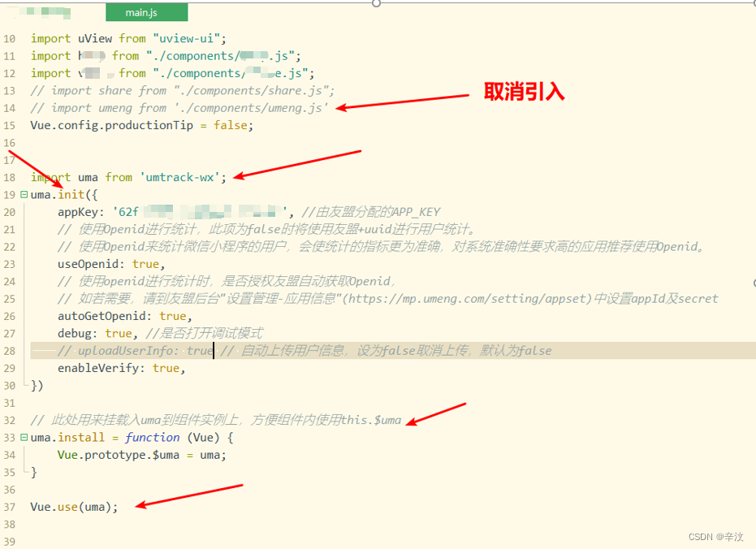Click commented umeng.js import line
Viewport: 756px width, 549px height.
[x=179, y=108]
